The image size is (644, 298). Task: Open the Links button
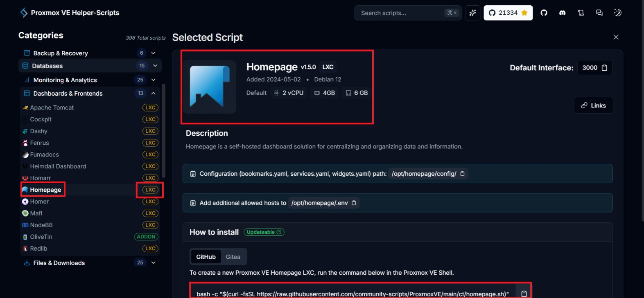[593, 105]
